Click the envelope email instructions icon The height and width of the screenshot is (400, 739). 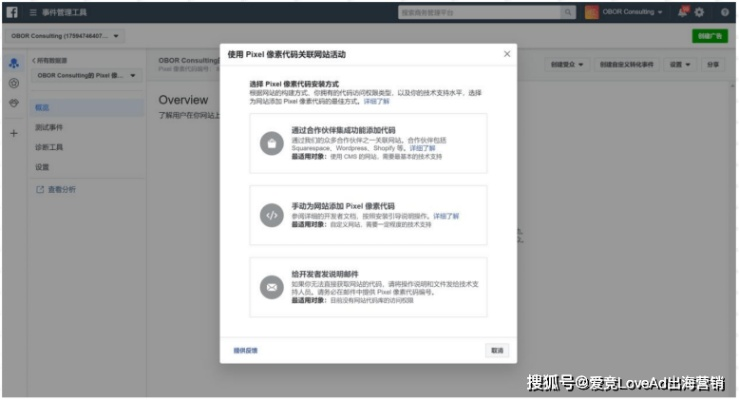272,287
